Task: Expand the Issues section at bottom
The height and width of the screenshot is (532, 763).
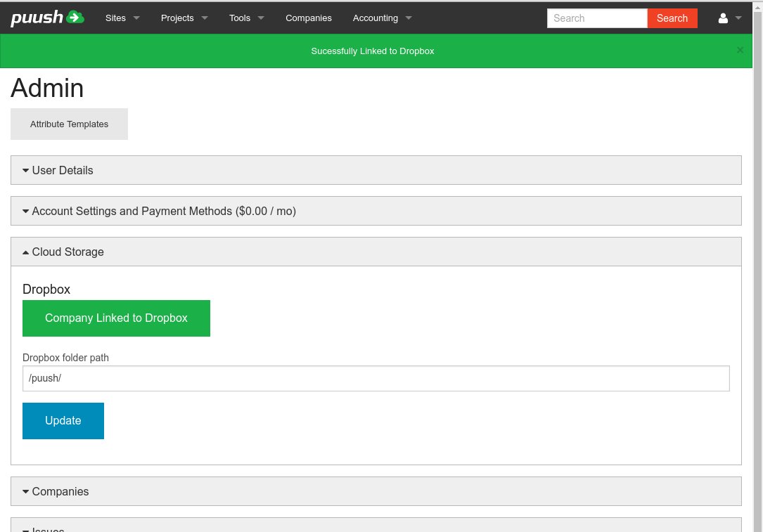Action: [48, 527]
